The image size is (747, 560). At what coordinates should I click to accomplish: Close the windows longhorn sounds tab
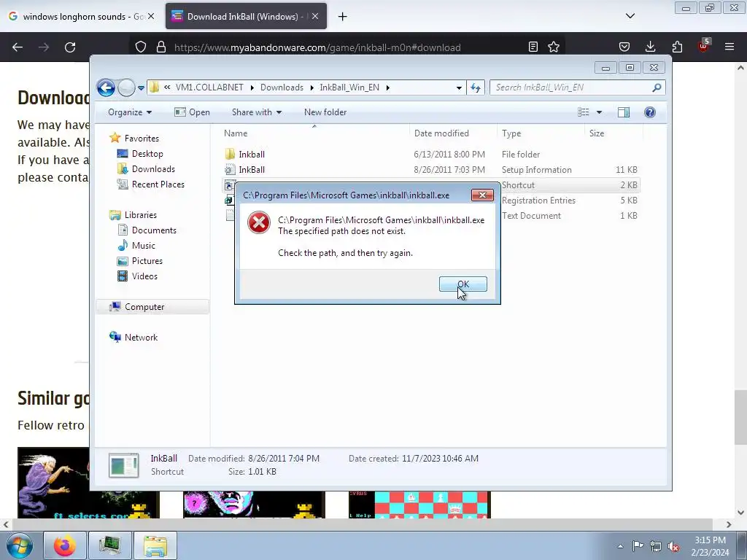[x=151, y=17]
